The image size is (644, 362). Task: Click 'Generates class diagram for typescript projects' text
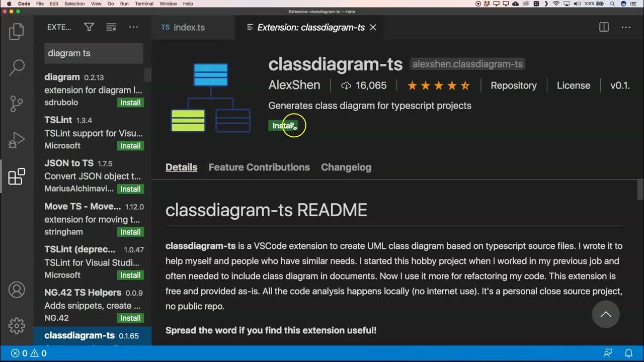click(x=370, y=106)
